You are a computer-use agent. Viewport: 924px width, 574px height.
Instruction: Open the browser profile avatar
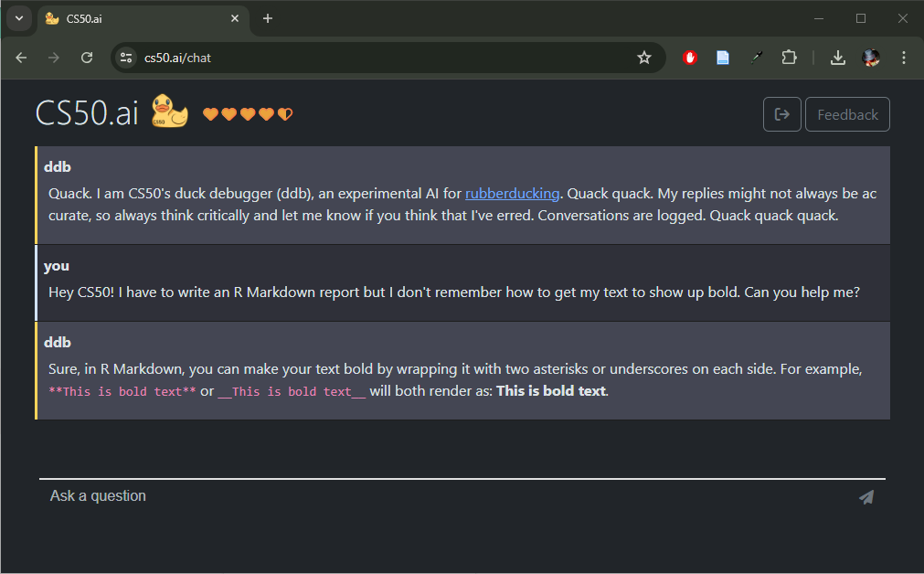[871, 58]
